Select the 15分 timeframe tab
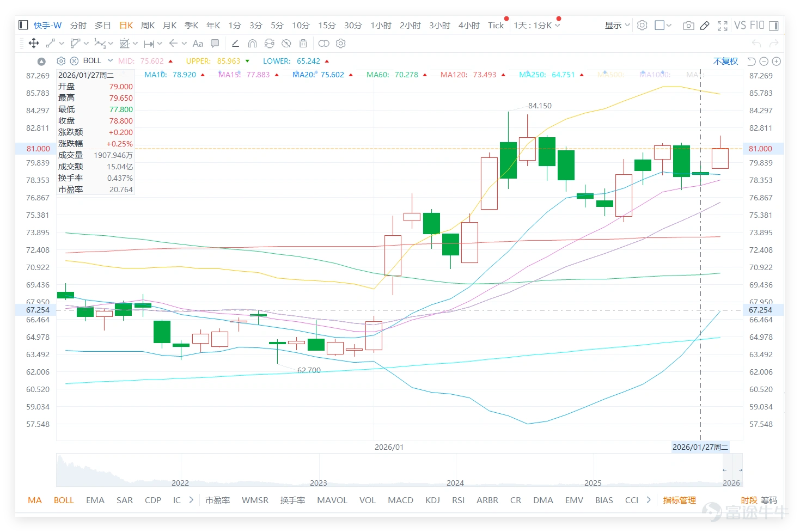The width and height of the screenshot is (800, 532). pyautogui.click(x=327, y=25)
